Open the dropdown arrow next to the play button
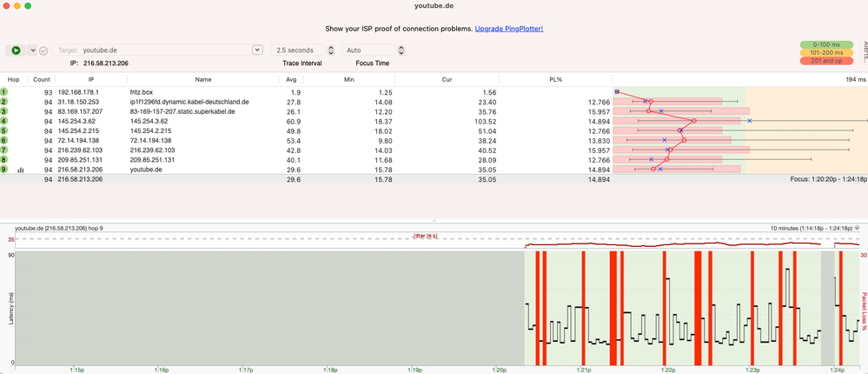Viewport: 868px width, 374px height. [x=33, y=50]
